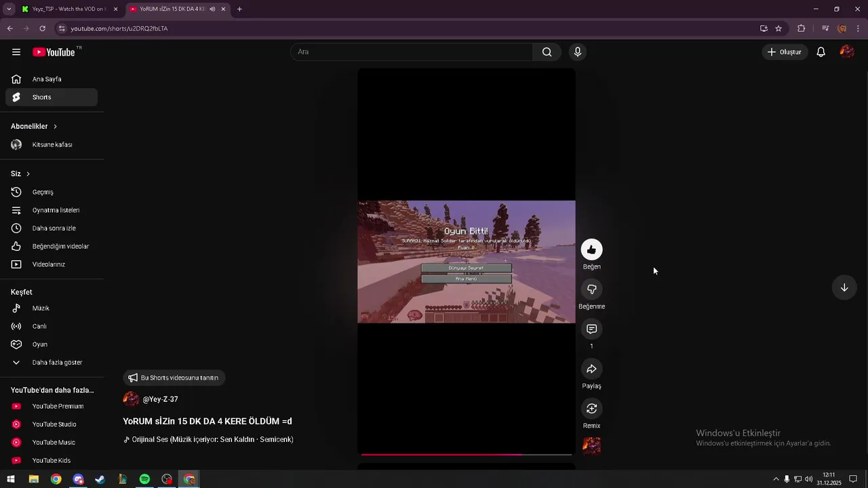
Task: Open YouTube Music link
Action: (52, 443)
